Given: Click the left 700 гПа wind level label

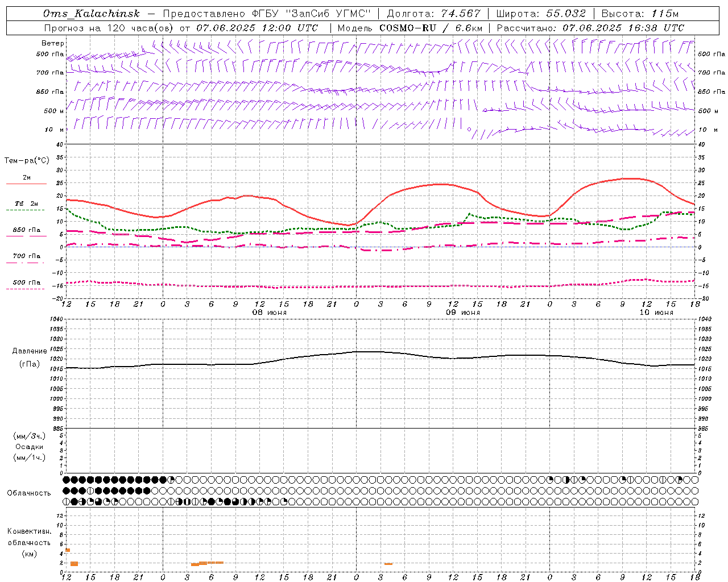Looking at the screenshot, I should click(50, 73).
